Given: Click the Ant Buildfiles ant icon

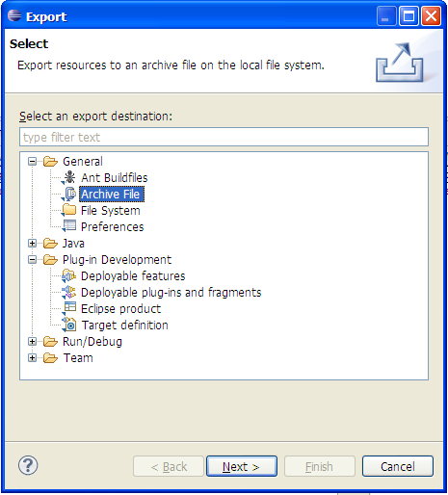Looking at the screenshot, I should click(68, 177).
